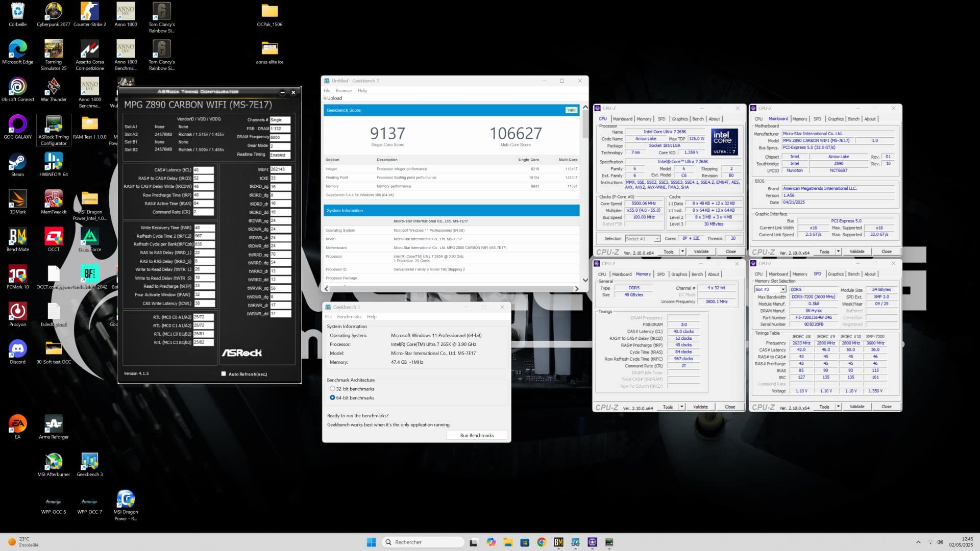This screenshot has height=551, width=980.
Task: Select the HWiNFO 64 desktop icon
Action: coord(54,164)
